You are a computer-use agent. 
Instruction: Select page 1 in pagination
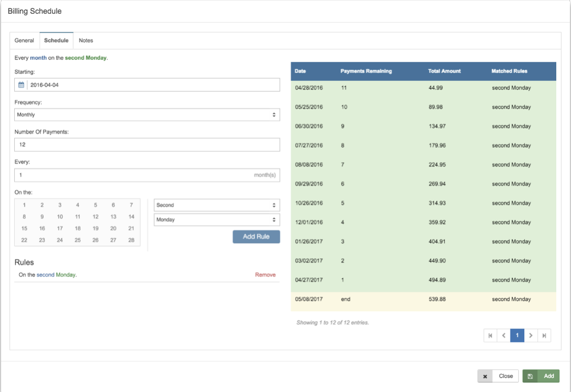pyautogui.click(x=517, y=335)
